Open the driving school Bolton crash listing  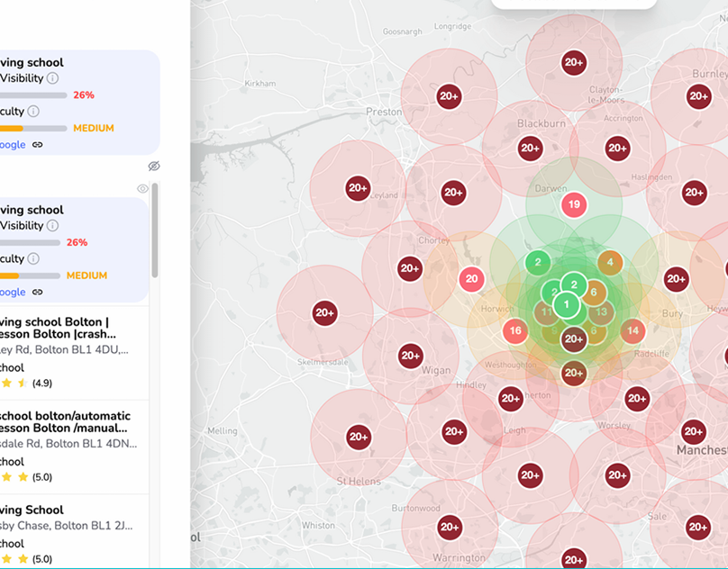[x=74, y=353]
